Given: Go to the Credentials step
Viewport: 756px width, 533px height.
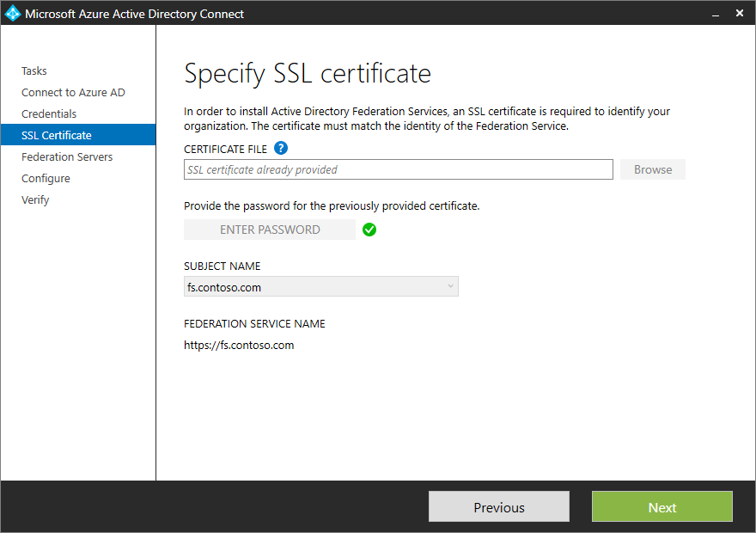Looking at the screenshot, I should click(x=49, y=113).
